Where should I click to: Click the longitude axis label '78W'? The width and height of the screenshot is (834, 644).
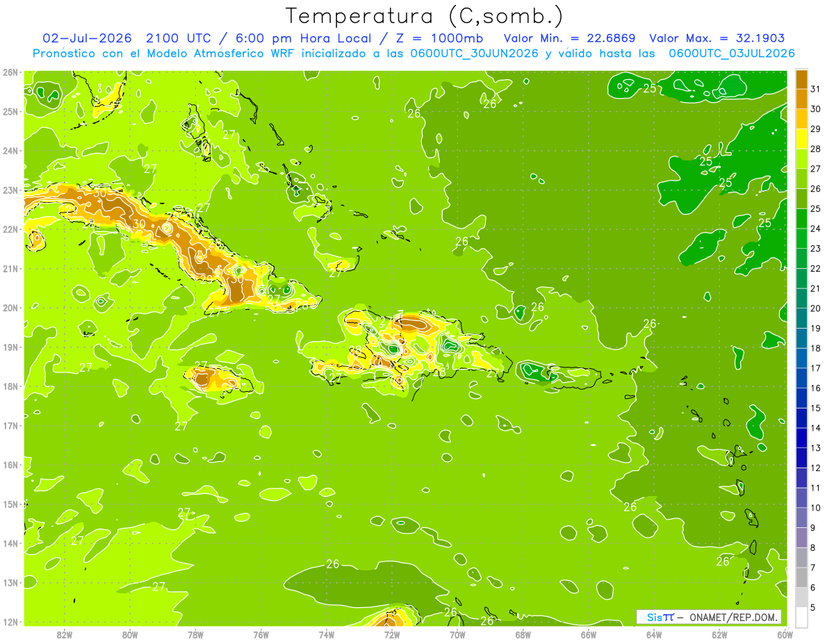click(x=195, y=634)
